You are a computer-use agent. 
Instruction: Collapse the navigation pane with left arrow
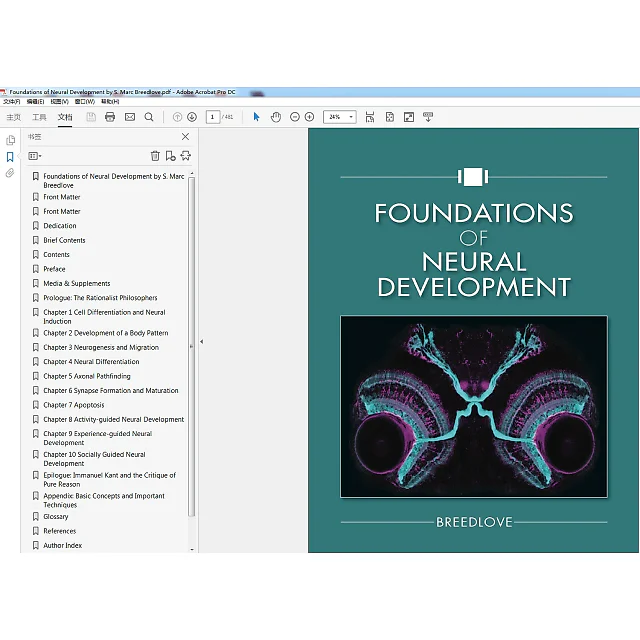(x=201, y=342)
